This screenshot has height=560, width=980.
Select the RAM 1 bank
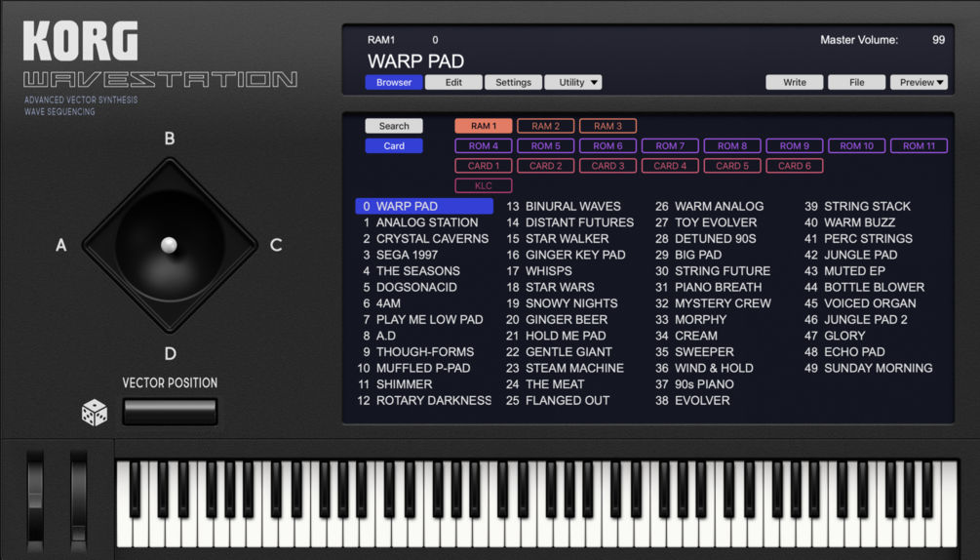pyautogui.click(x=484, y=126)
